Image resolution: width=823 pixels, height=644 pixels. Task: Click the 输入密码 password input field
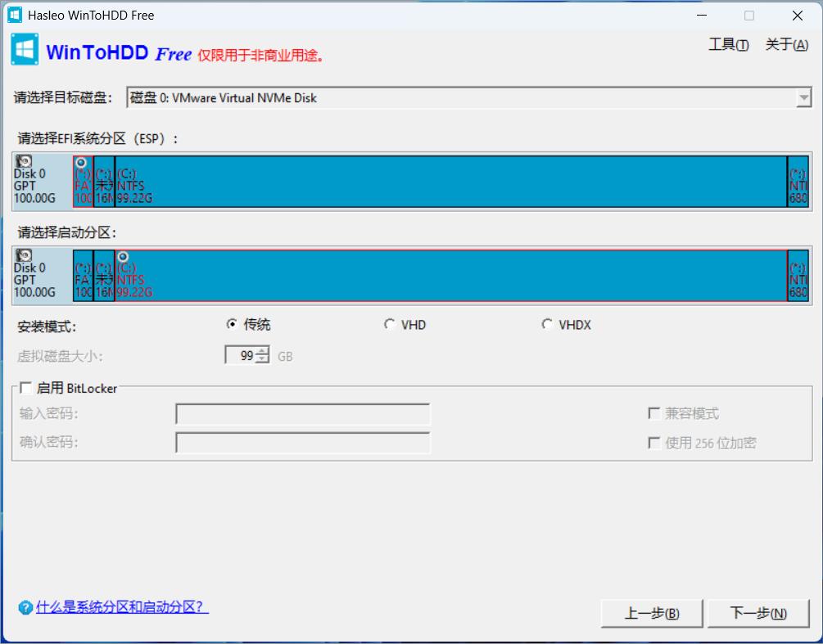[301, 413]
